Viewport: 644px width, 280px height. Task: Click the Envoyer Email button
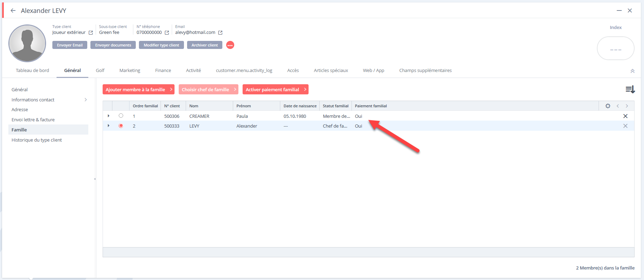click(x=70, y=45)
